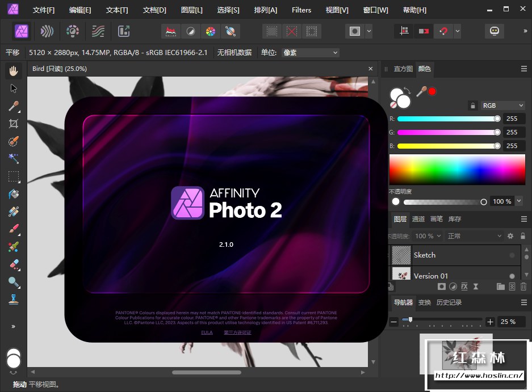Click the red R channel slider
Viewport: 532px width, 392px height.
click(x=447, y=119)
